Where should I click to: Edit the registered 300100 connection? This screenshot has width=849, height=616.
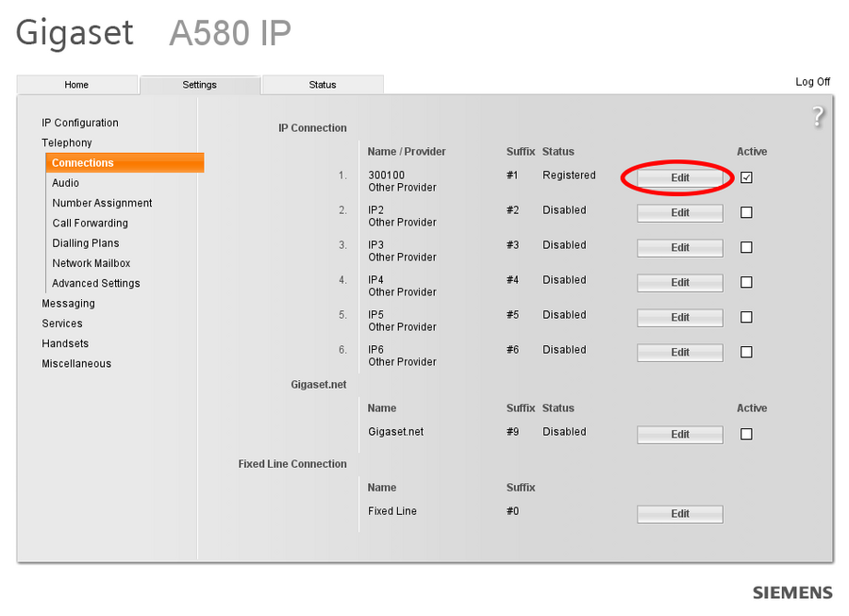point(679,177)
